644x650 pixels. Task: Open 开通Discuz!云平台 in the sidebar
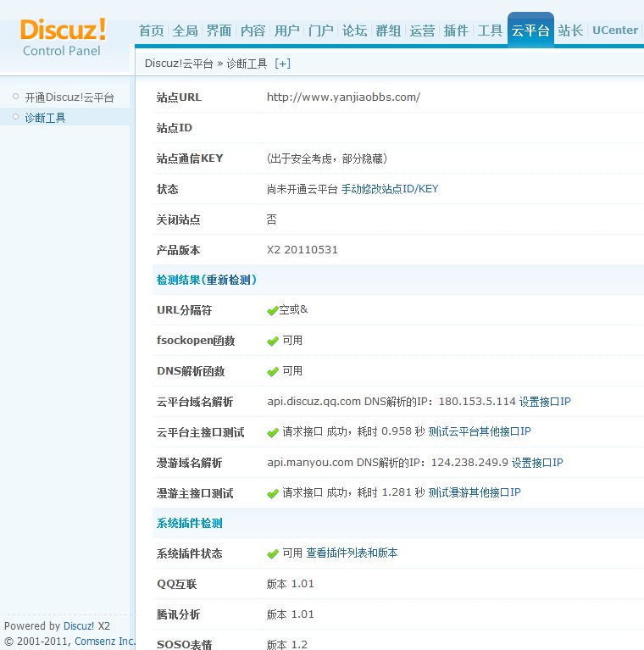click(69, 97)
